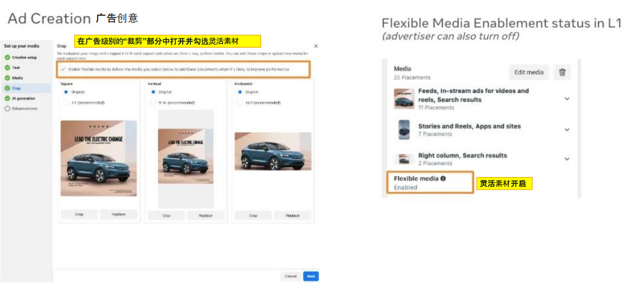The height and width of the screenshot is (300, 644).
Task: Click the '2 Placements' text
Action: pyautogui.click(x=435, y=163)
